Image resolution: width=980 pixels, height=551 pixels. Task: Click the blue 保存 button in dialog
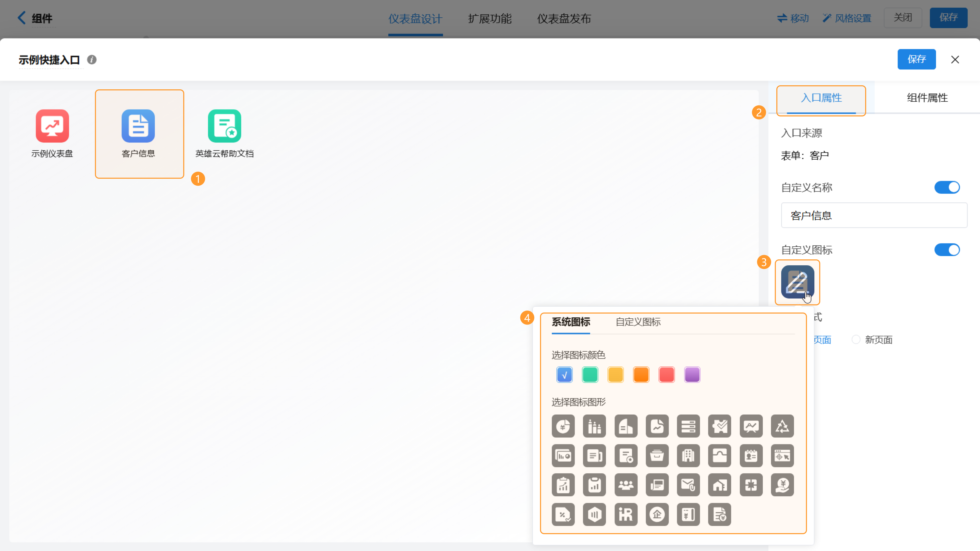(x=916, y=59)
